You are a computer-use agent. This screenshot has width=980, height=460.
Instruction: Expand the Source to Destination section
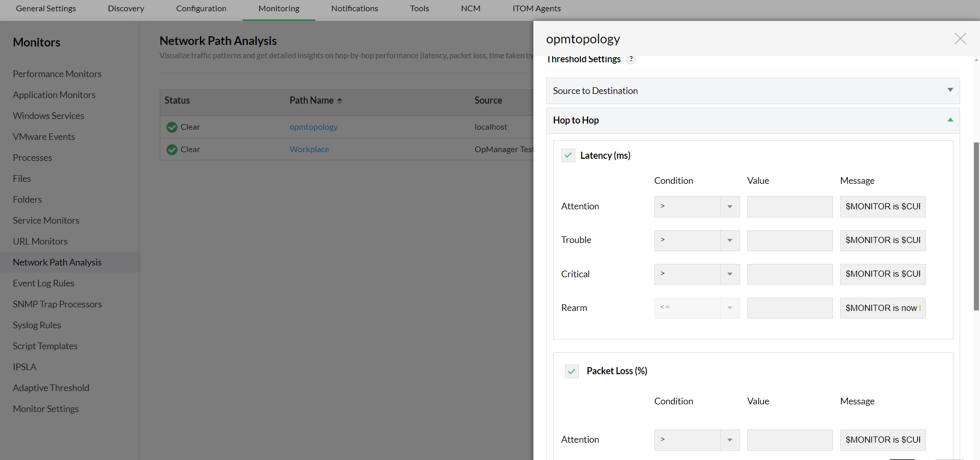coord(950,90)
